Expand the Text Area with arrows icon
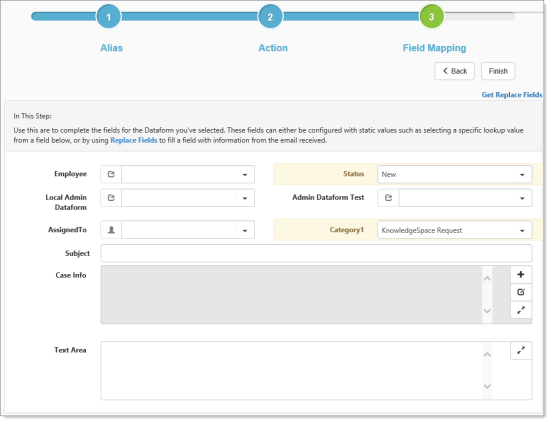The width and height of the screenshot is (550, 422). click(x=521, y=350)
